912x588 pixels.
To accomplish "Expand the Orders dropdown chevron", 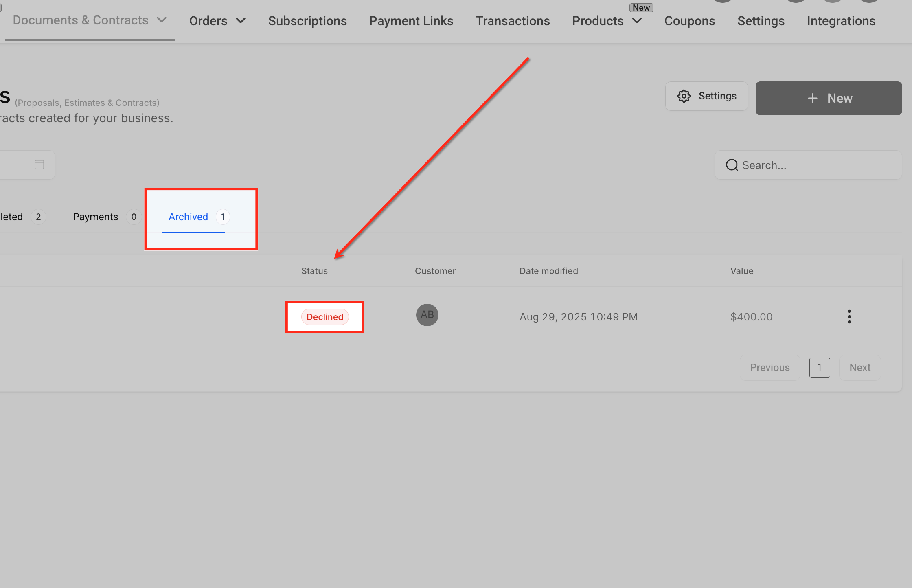I will pyautogui.click(x=241, y=21).
